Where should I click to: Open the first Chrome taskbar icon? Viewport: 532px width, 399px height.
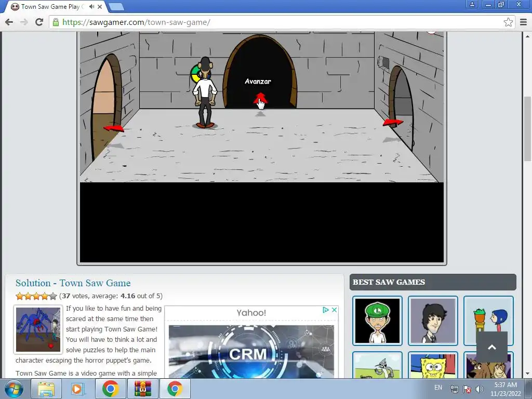[x=110, y=389]
